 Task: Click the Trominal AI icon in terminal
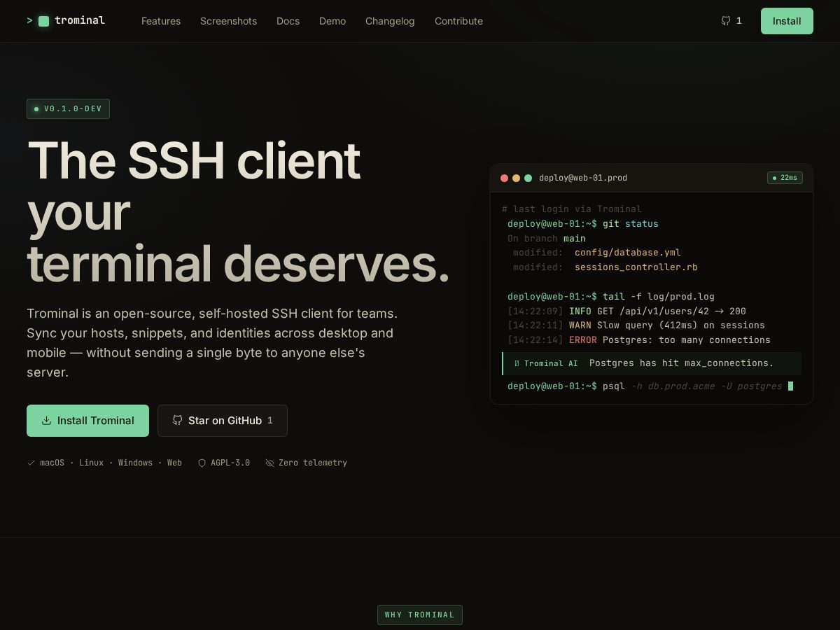tap(517, 363)
